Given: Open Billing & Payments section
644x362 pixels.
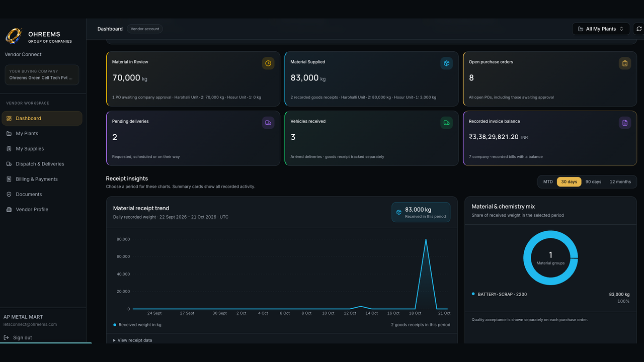Looking at the screenshot, I should point(42,179).
